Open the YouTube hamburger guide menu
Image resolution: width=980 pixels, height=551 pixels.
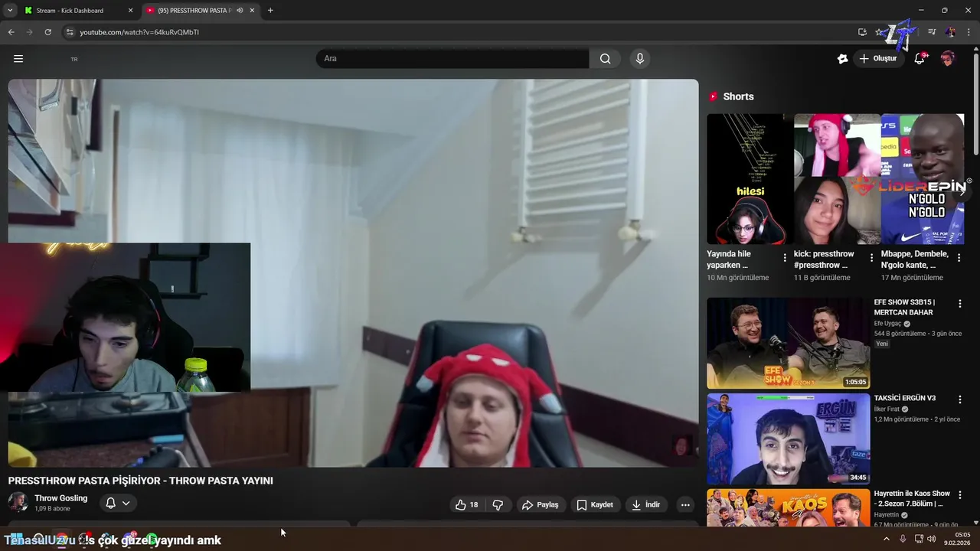(x=18, y=59)
